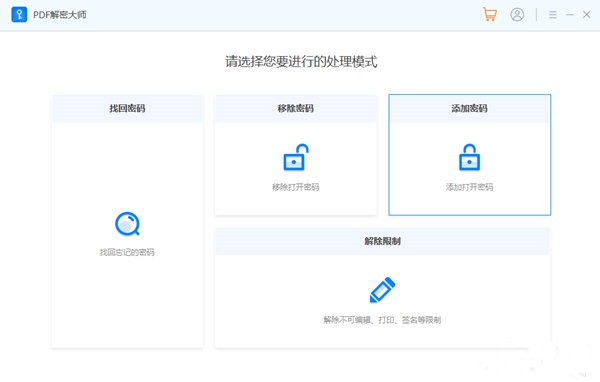The width and height of the screenshot is (600, 382).
Task: Select the 移除密码 card header
Action: click(x=296, y=109)
